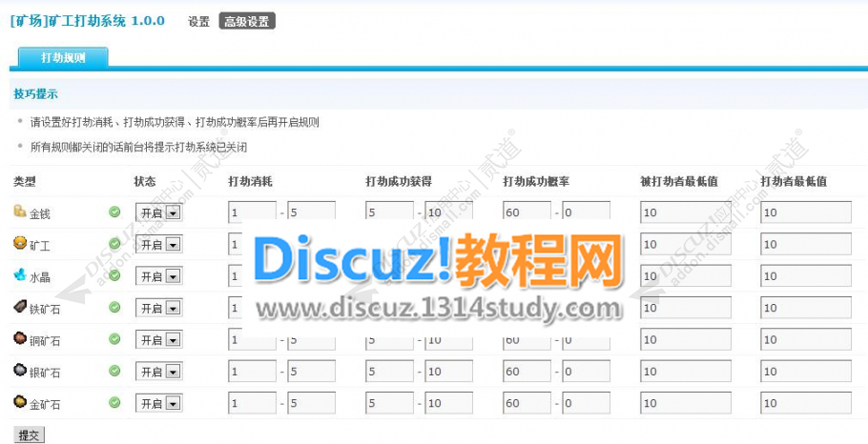
Task: Click 金矿石 打劫成功获得 maximum field
Action: [448, 403]
